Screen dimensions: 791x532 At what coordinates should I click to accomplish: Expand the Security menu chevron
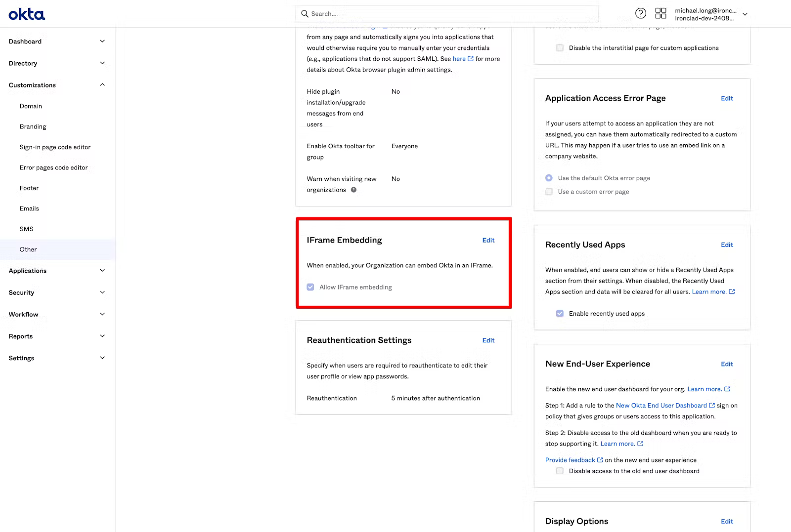point(102,292)
